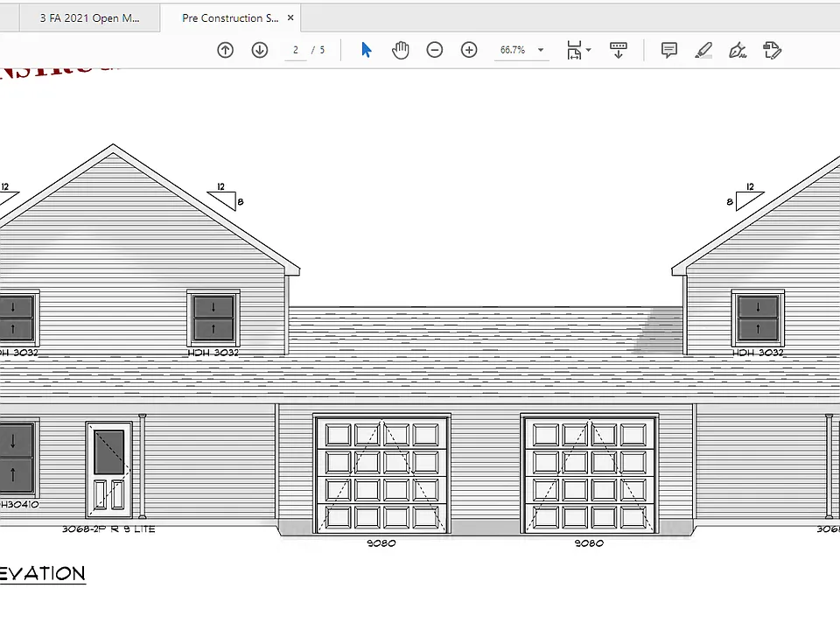Zoom out with the minus icon
Viewport: 840px width, 630px height.
click(x=435, y=50)
